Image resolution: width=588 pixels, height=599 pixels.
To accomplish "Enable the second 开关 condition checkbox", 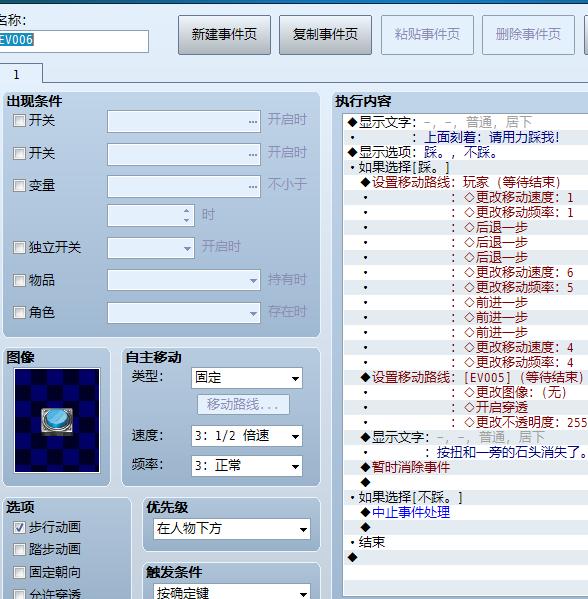I will 19,154.
